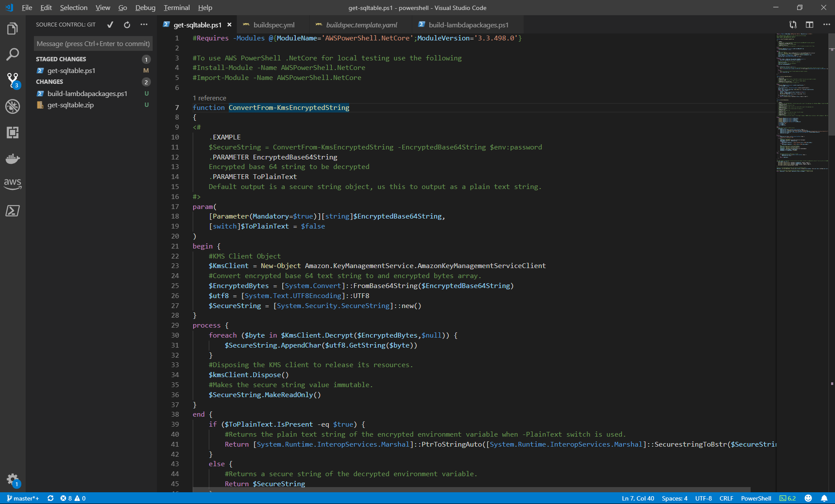Image resolution: width=835 pixels, height=504 pixels.
Task: Click the Debug view bug icon
Action: pyautogui.click(x=13, y=106)
